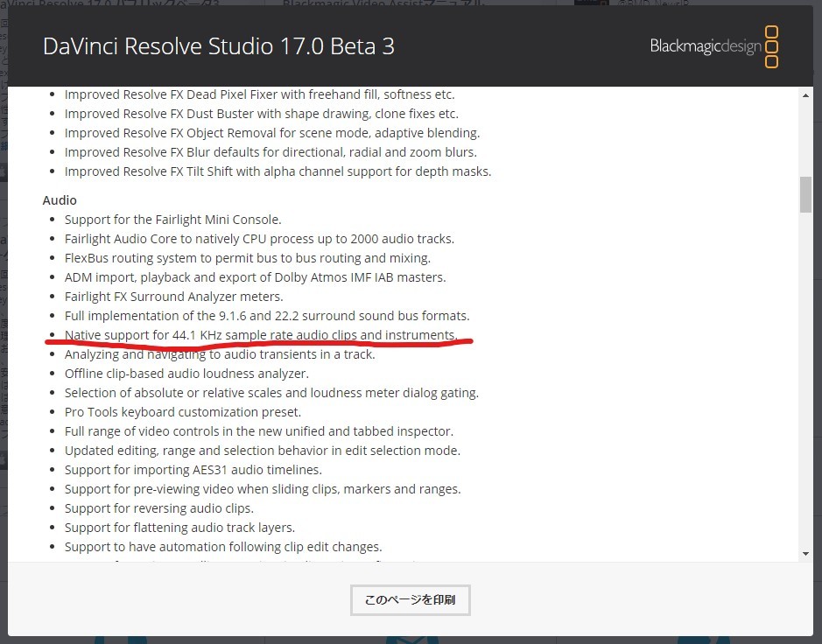822x644 pixels.
Task: Click 'Full range of video controls' line
Action: [259, 431]
